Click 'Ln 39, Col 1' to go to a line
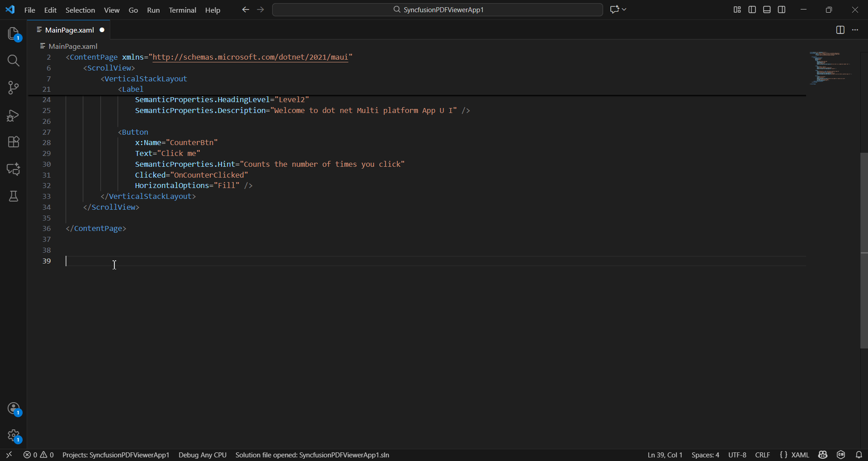The image size is (868, 461). point(664,455)
